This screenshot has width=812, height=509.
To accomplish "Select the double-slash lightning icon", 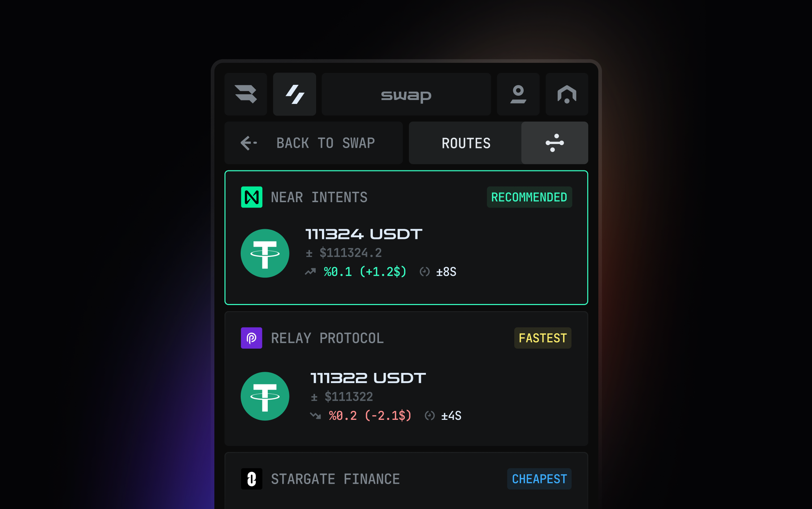I will [x=294, y=94].
